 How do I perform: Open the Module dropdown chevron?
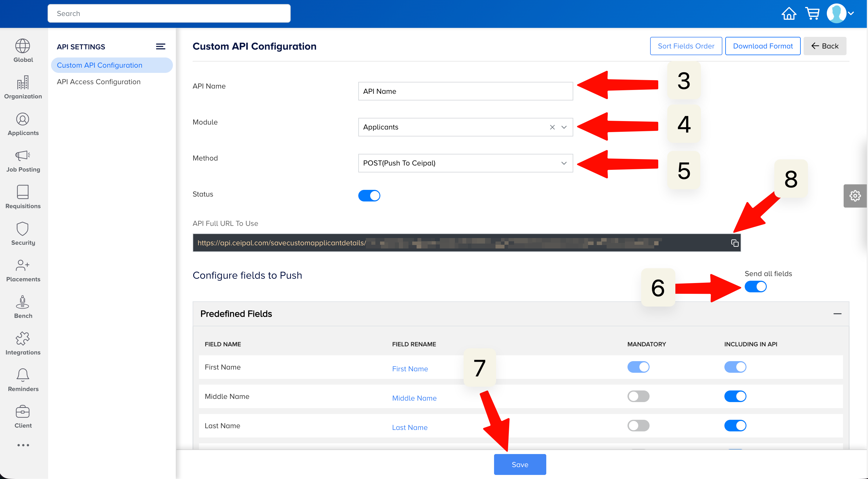pyautogui.click(x=564, y=127)
